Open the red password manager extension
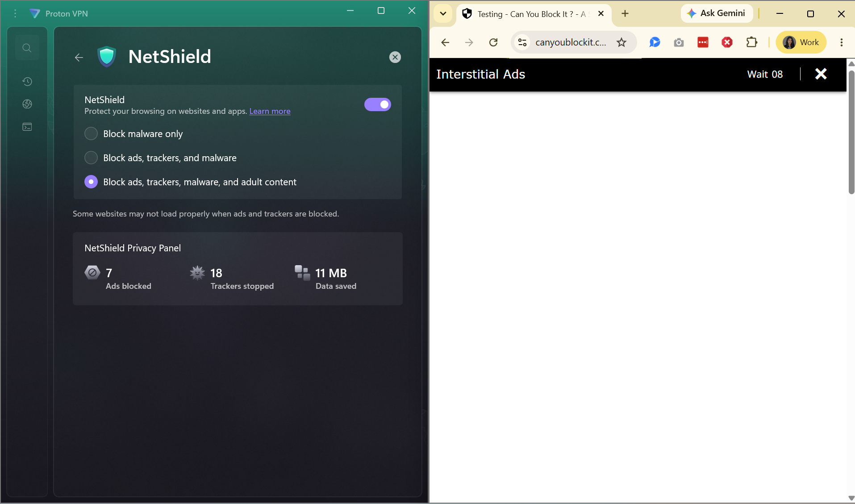855x504 pixels. [703, 42]
